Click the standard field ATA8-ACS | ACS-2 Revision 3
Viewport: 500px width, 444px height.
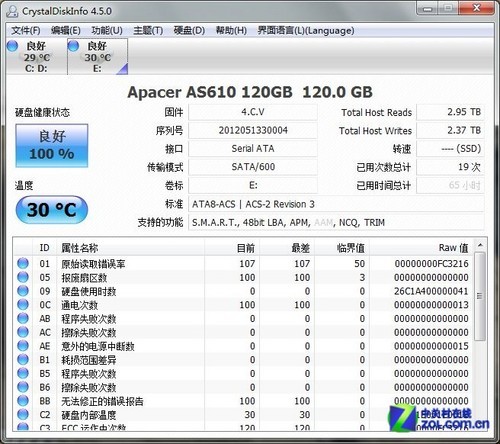[x=336, y=204]
